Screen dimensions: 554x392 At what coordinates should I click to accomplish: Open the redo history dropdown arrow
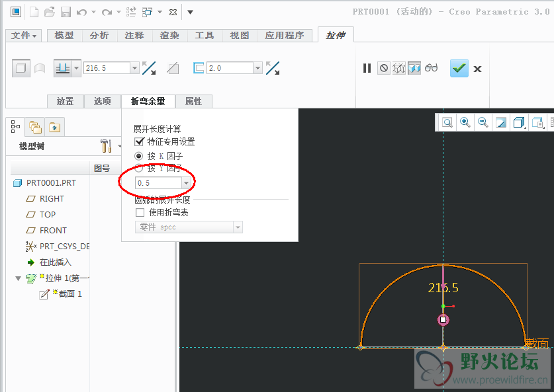[x=118, y=13]
